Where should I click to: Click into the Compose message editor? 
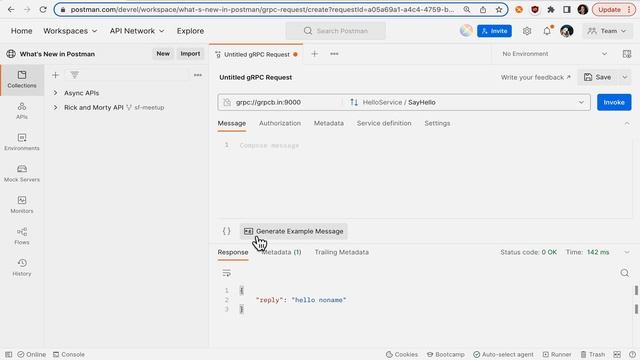point(424,178)
